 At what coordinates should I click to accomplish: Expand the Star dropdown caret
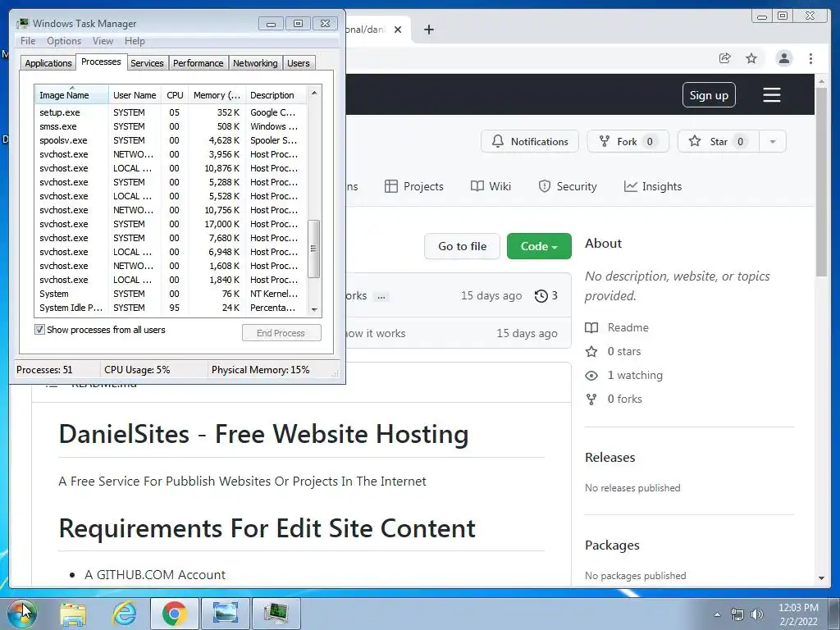pyautogui.click(x=773, y=141)
